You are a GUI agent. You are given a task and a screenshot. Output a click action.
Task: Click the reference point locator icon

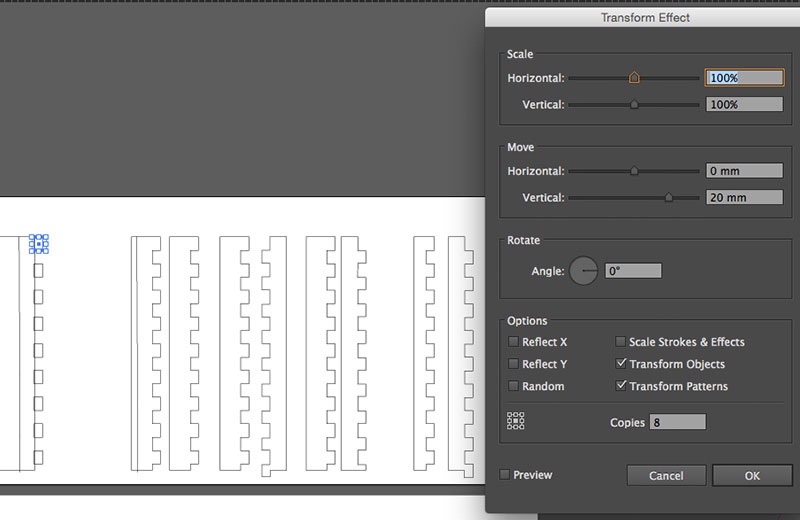click(515, 421)
